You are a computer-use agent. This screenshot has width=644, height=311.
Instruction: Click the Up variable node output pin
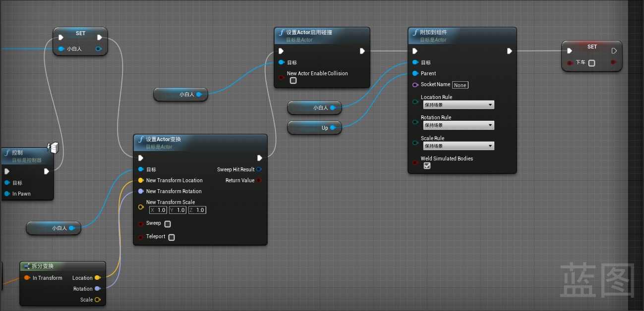(x=333, y=128)
